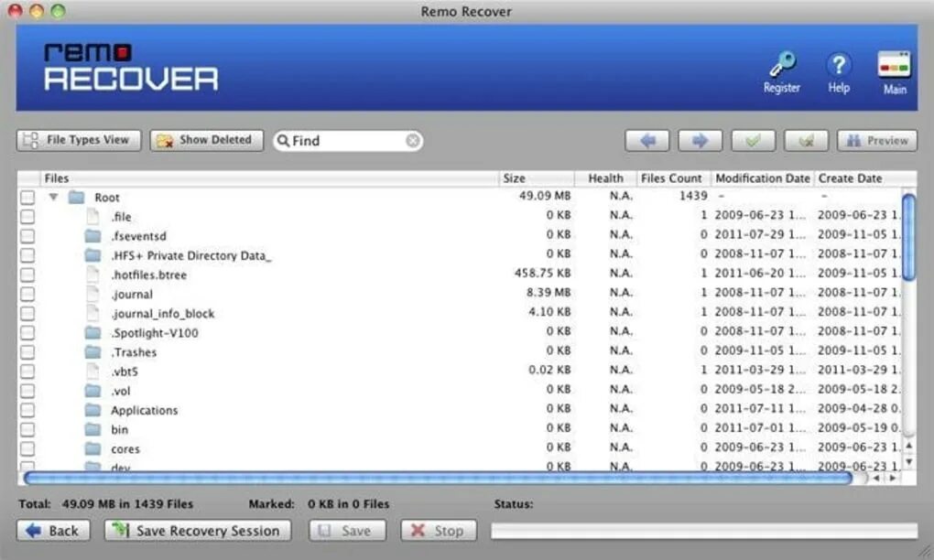Mark the .Trashes folder checkbox

[x=27, y=351]
